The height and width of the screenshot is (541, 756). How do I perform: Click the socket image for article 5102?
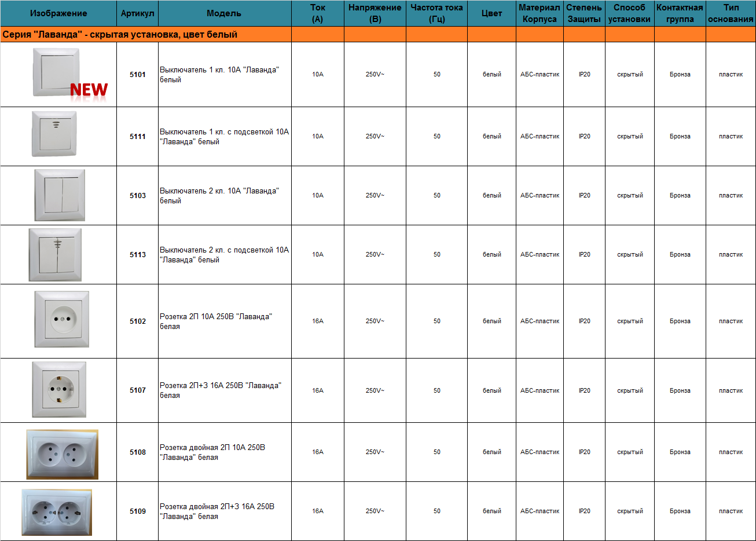(61, 319)
